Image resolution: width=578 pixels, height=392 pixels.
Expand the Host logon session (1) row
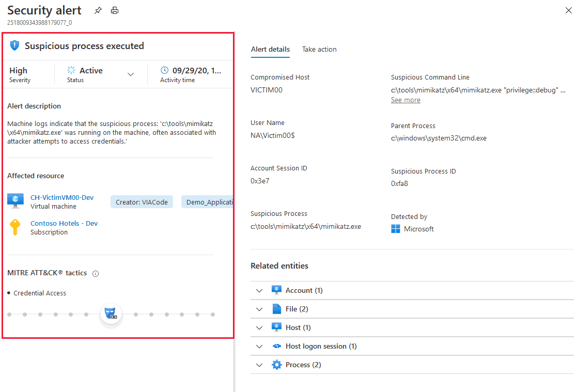(259, 347)
